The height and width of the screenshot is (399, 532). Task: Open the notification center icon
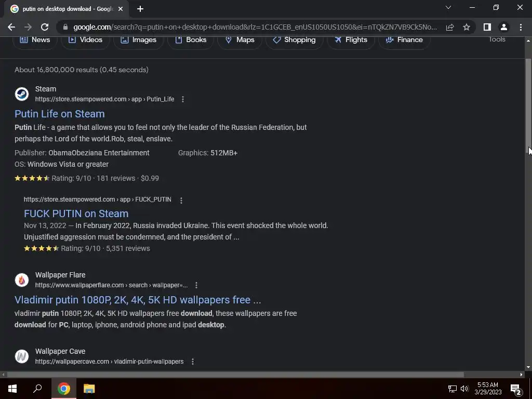tap(516, 389)
